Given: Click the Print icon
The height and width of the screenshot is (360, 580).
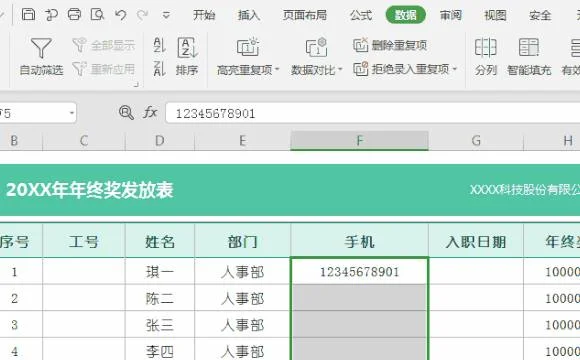Looking at the screenshot, I should [x=74, y=14].
